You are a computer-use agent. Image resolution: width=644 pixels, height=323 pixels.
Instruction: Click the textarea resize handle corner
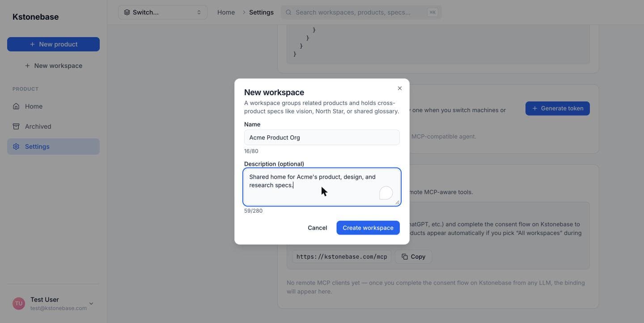coord(397,202)
